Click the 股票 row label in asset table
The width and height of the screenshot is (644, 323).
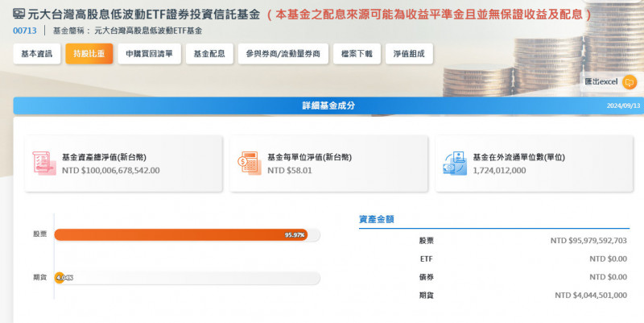[x=427, y=241]
